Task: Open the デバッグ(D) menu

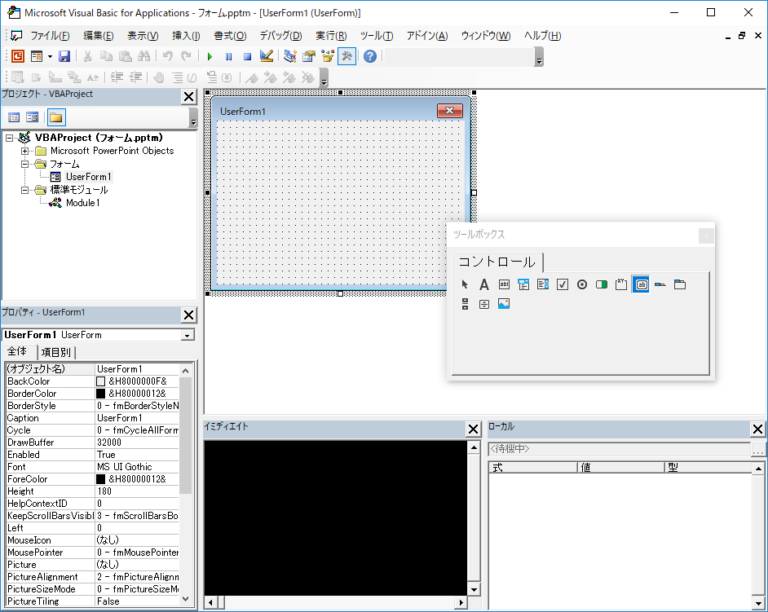Action: 280,36
